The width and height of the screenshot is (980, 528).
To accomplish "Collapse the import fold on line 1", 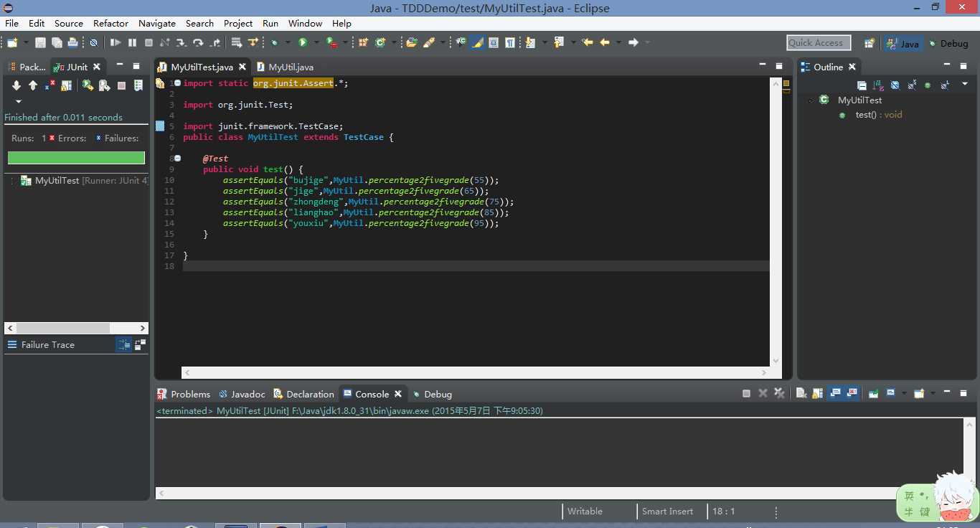I will point(177,83).
